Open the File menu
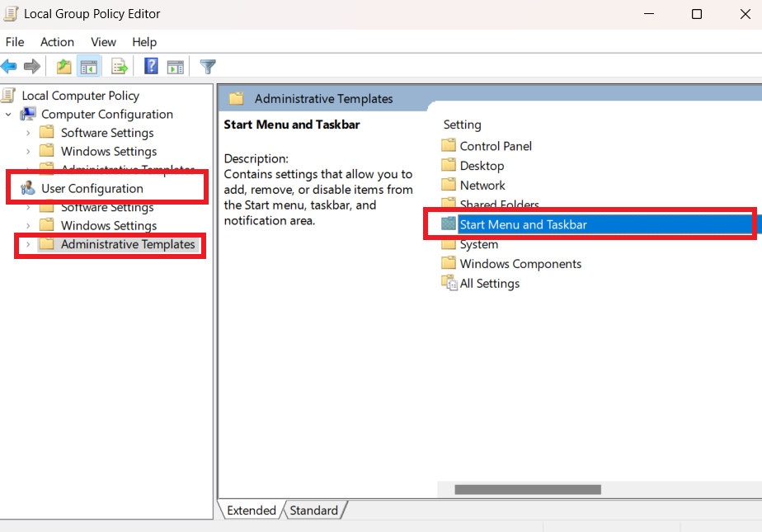Screen dimensions: 762x532 15,42
